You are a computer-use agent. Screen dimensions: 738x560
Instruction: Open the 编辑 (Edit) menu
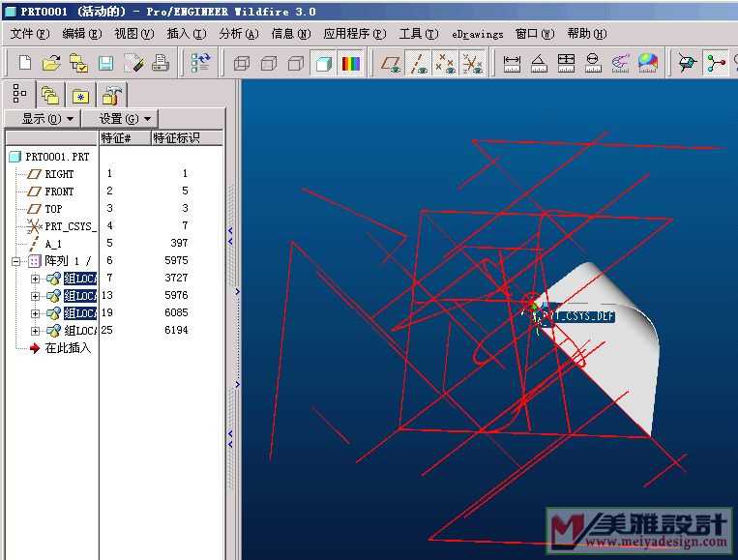click(82, 34)
